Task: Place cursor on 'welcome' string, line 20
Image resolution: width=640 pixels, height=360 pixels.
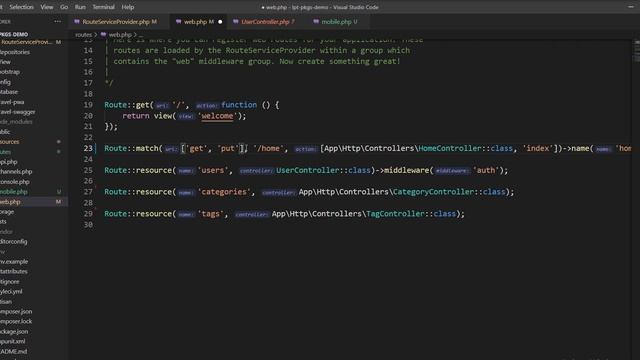Action: (217, 116)
